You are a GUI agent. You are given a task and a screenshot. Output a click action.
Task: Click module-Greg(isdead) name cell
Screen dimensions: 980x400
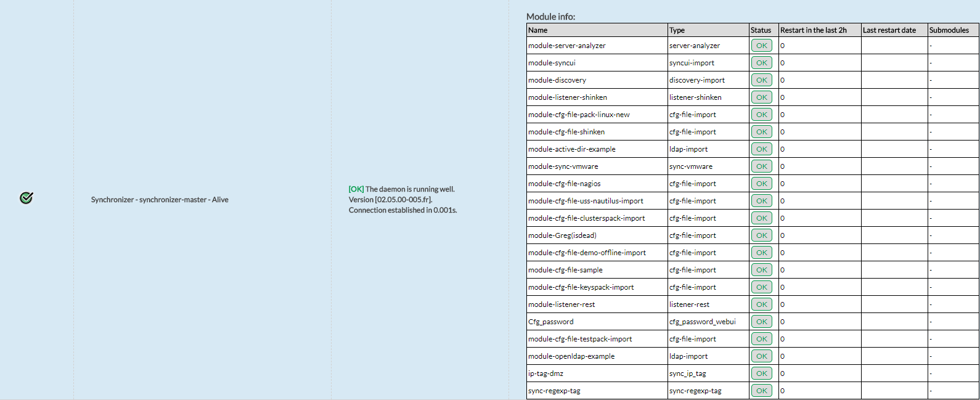[x=562, y=235]
